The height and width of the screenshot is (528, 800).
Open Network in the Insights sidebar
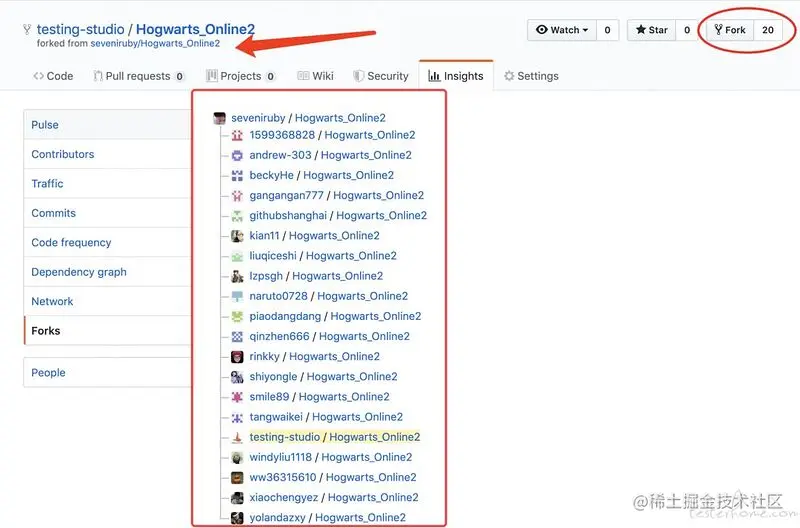(x=107, y=301)
